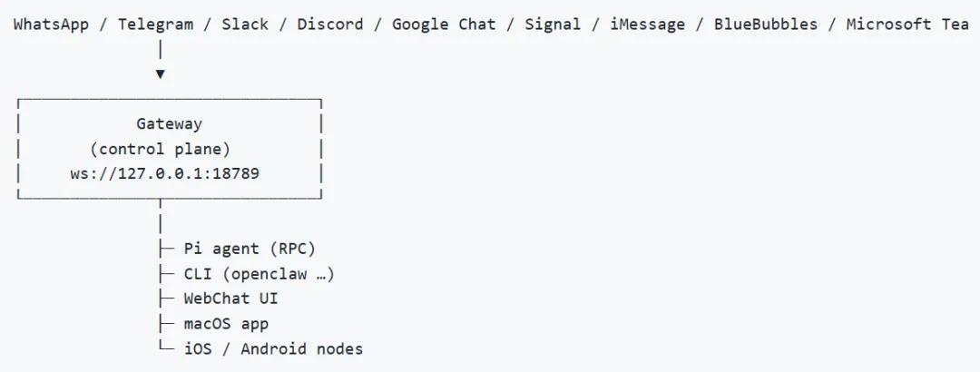Select the iOS / Android nodes entry
This screenshot has width=980, height=372.
pyautogui.click(x=273, y=348)
